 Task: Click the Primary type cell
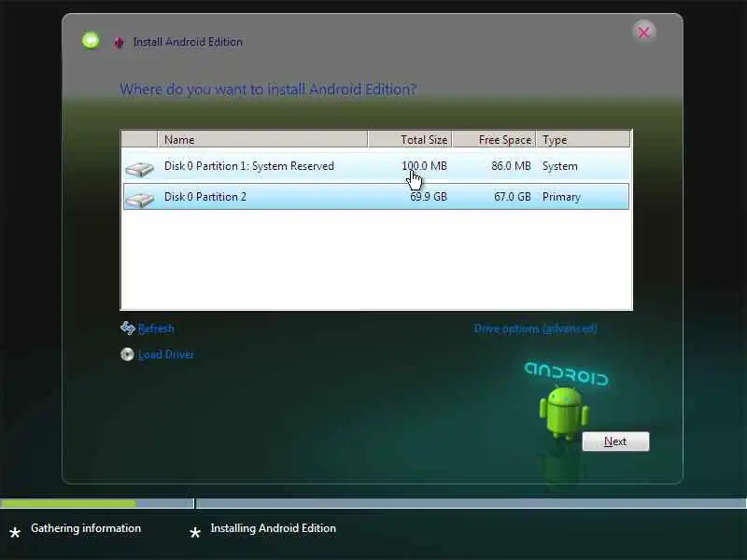561,197
